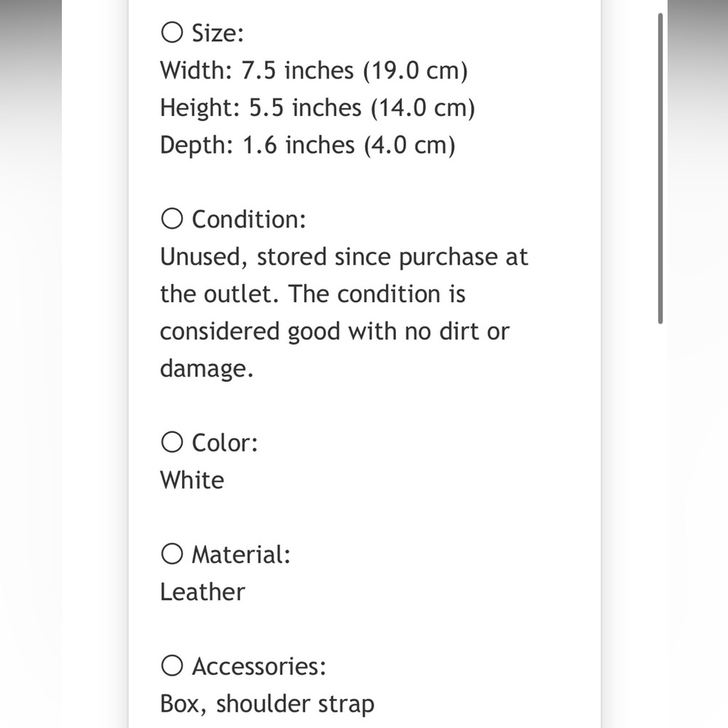Image resolution: width=728 pixels, height=728 pixels.
Task: Click the "considered good with no dirt" line
Action: click(x=334, y=331)
